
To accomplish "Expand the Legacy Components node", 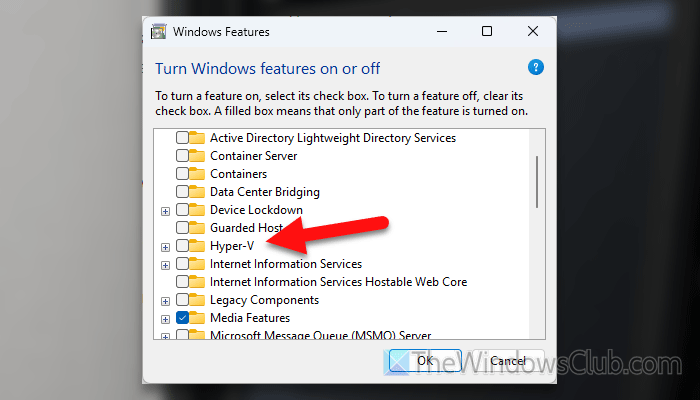I will [165, 300].
